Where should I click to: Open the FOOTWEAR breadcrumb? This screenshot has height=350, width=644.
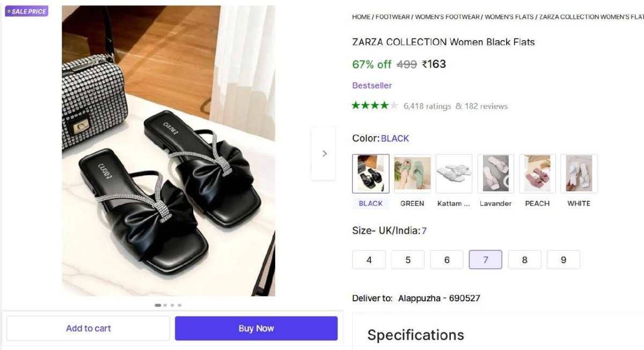click(x=393, y=17)
